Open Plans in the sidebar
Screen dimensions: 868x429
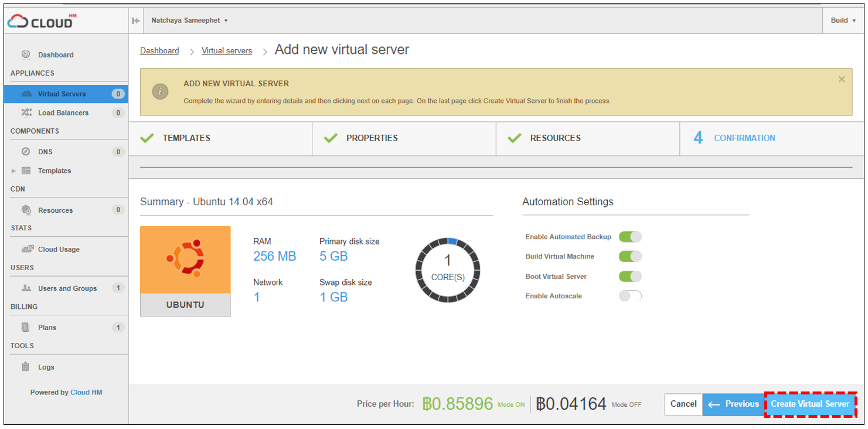[x=66, y=328]
